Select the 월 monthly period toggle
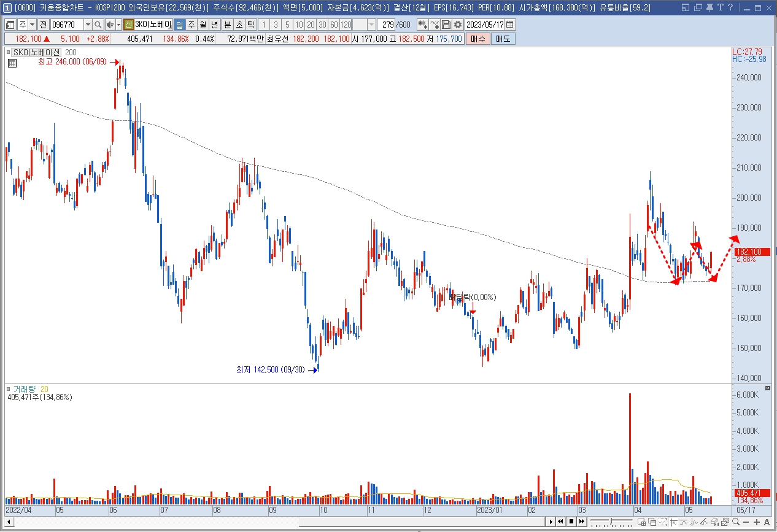 (203, 25)
